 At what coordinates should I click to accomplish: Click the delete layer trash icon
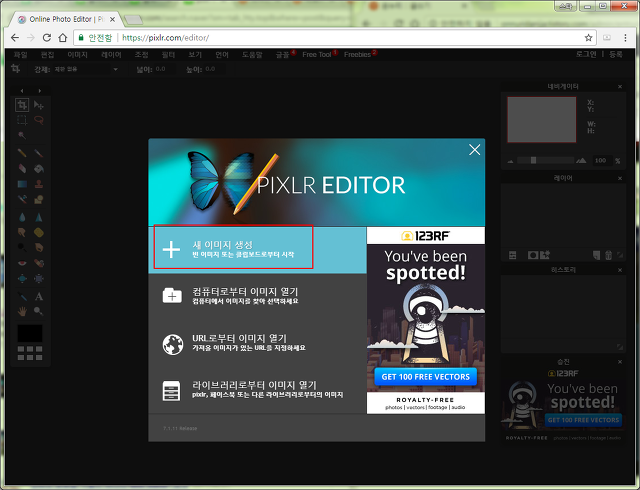608,255
